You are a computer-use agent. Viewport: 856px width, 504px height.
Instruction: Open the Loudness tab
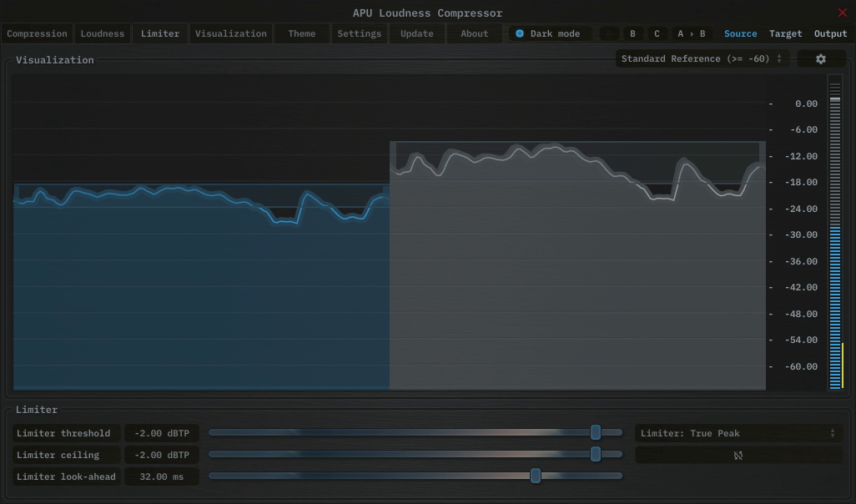(x=102, y=33)
